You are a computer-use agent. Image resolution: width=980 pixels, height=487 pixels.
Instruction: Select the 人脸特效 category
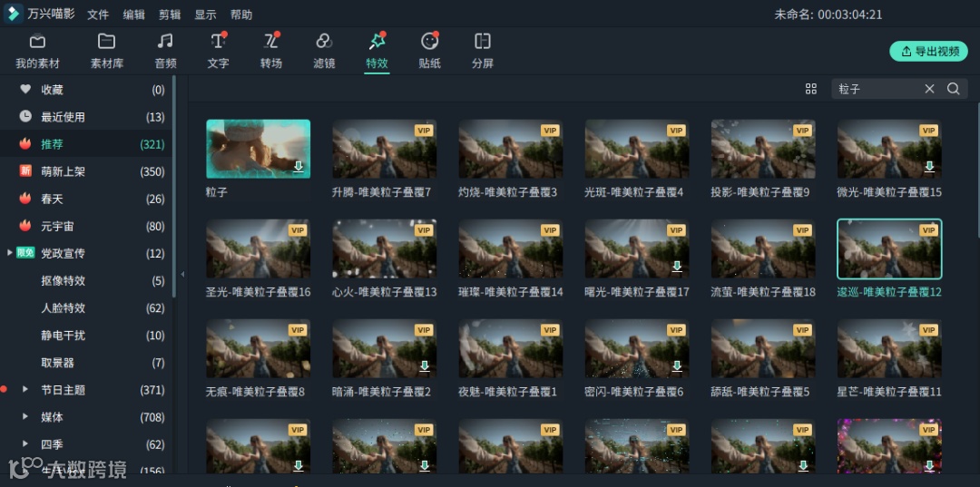pos(86,307)
